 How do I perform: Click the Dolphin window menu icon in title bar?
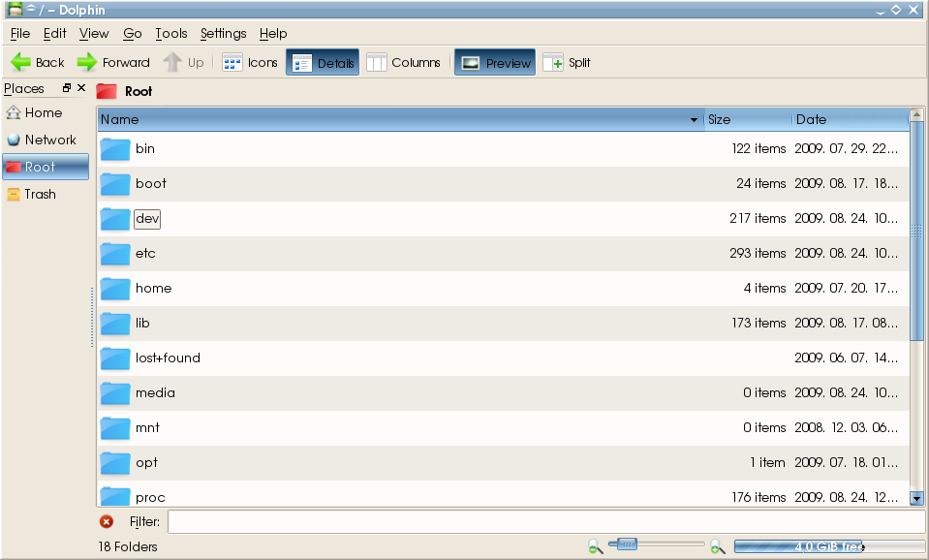(x=15, y=10)
